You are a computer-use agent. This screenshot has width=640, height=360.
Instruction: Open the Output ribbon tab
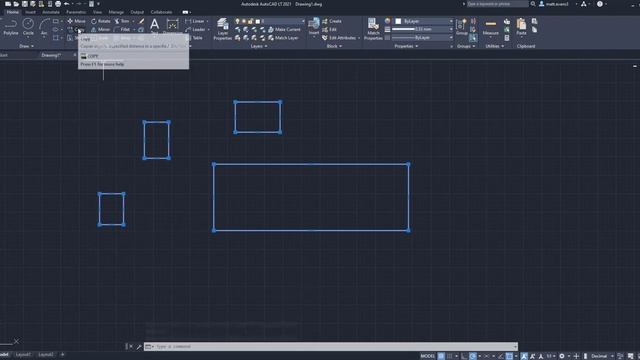[x=137, y=12]
